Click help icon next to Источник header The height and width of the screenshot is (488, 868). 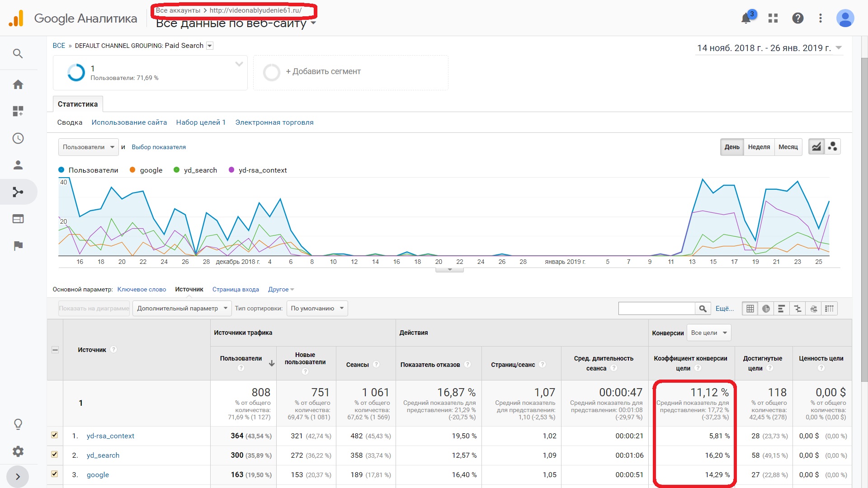pos(114,349)
